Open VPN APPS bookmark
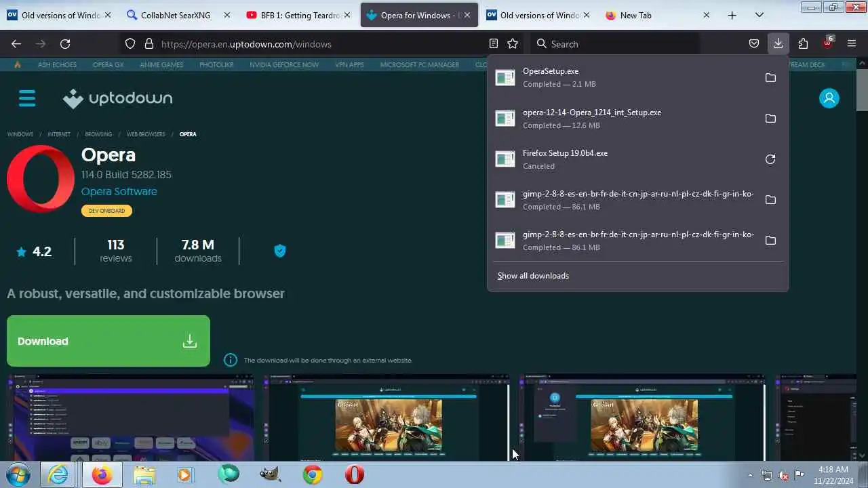This screenshot has width=868, height=488. (x=349, y=64)
